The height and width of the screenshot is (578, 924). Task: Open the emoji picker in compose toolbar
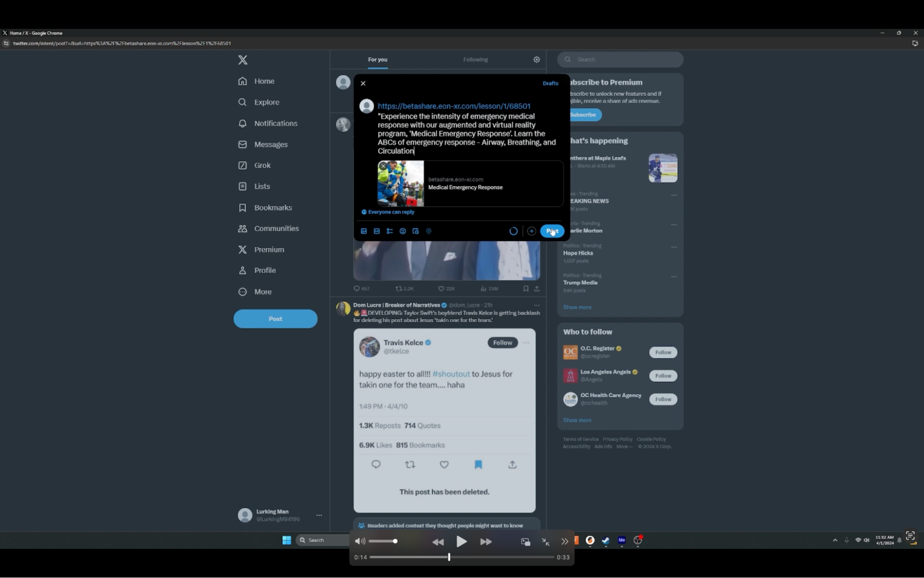(x=403, y=231)
